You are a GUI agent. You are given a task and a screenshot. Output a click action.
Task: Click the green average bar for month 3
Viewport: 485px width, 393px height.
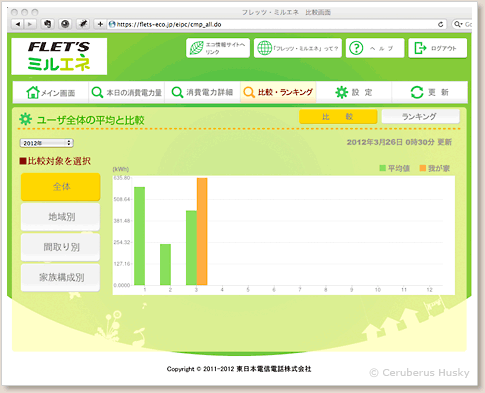[191, 248]
